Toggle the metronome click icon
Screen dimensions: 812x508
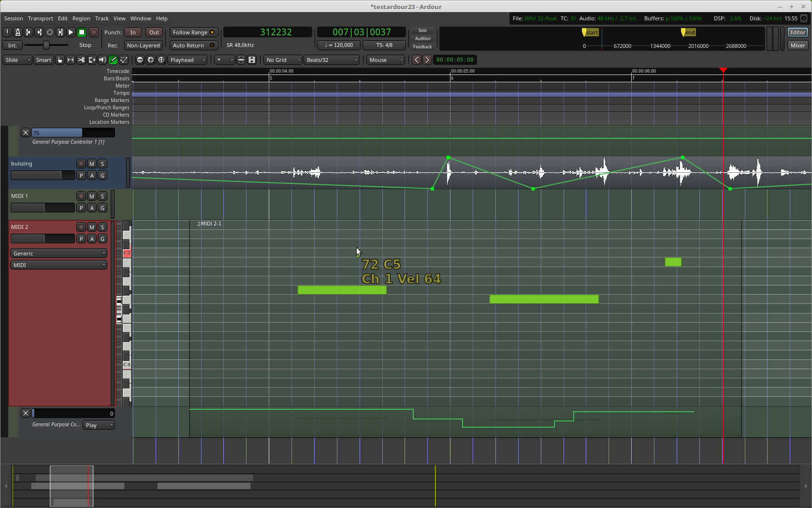18,32
